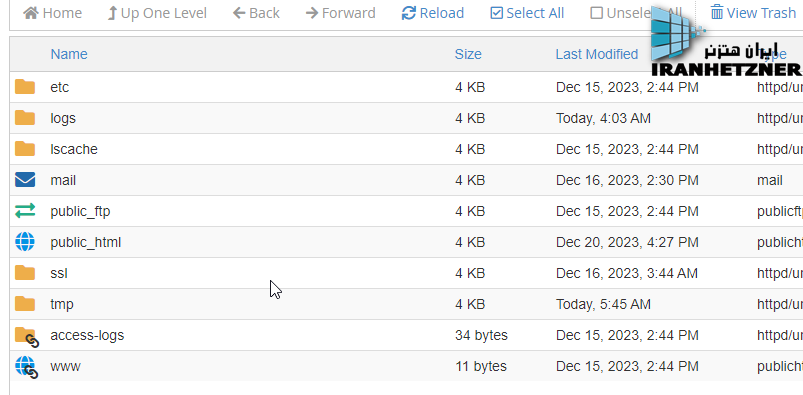Open View Trash
The image size is (803, 395).
click(x=753, y=13)
